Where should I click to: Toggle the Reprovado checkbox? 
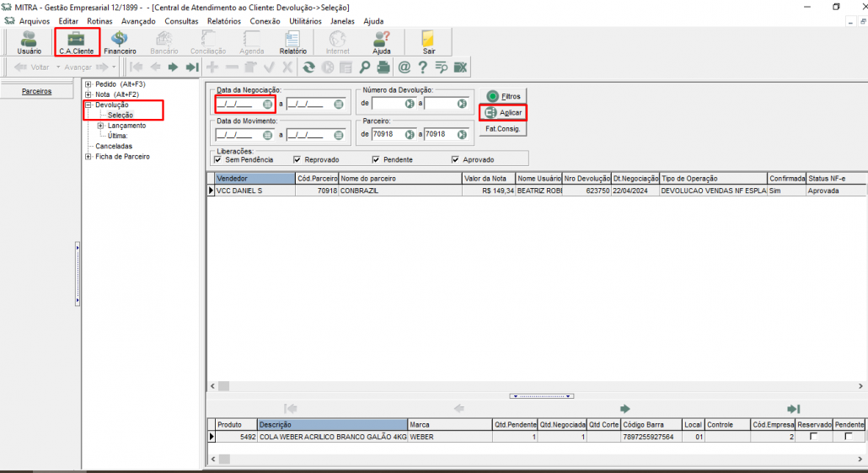coord(297,159)
